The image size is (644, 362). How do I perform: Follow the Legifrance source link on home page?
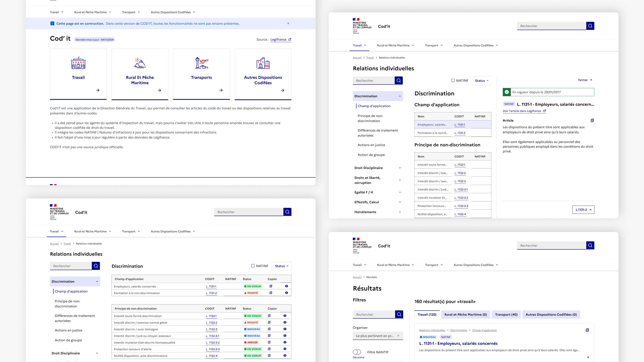click(x=281, y=40)
